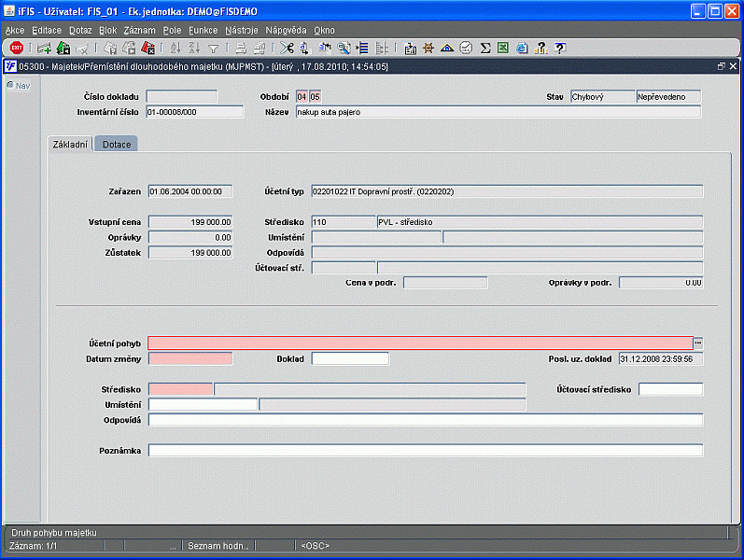Click the greyed delete record icon
Image resolution: width=744 pixels, height=560 pixels.
pos(82,48)
